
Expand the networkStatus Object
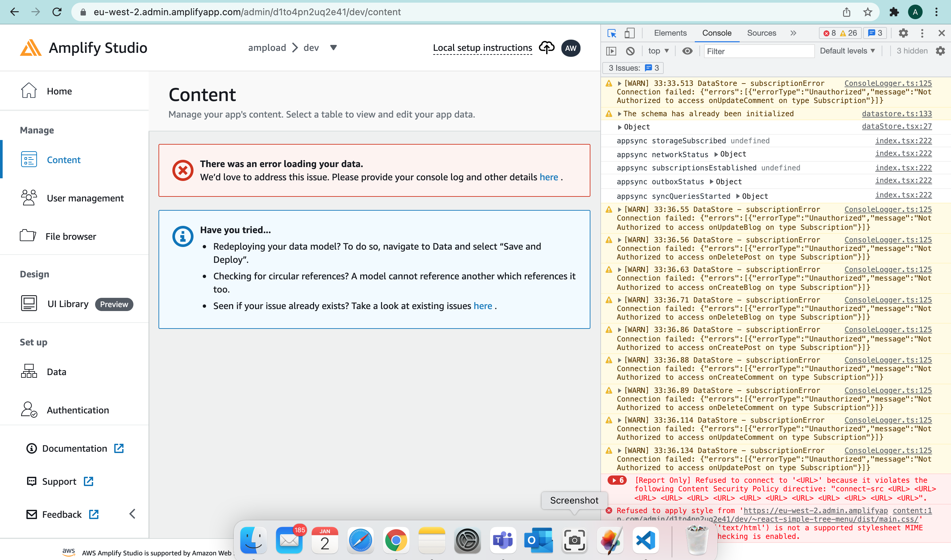click(x=716, y=154)
